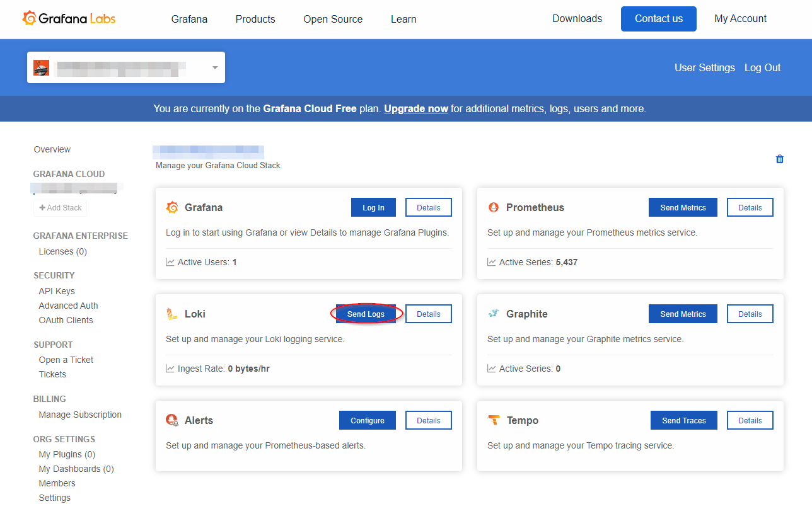The height and width of the screenshot is (521, 812).
Task: Open Tickets in Support section
Action: coord(52,374)
